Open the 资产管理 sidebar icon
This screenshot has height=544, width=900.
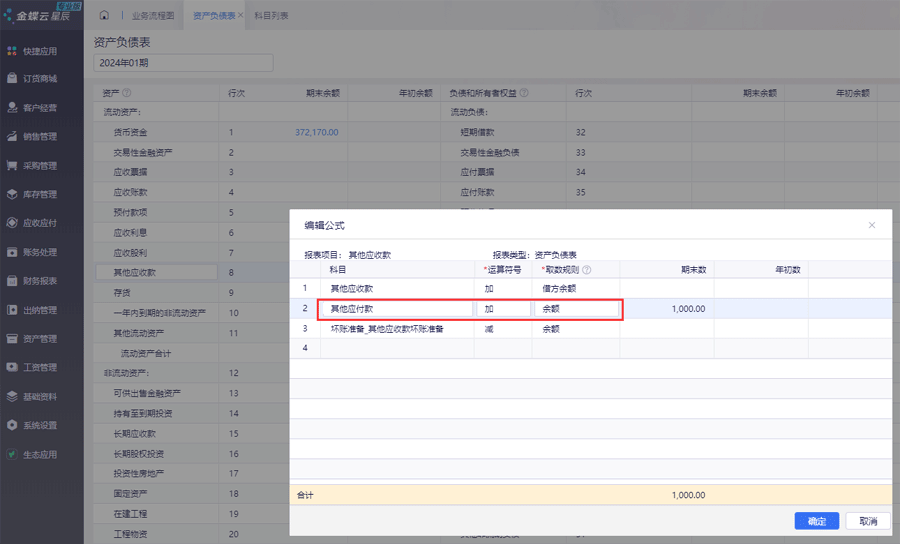(12, 339)
